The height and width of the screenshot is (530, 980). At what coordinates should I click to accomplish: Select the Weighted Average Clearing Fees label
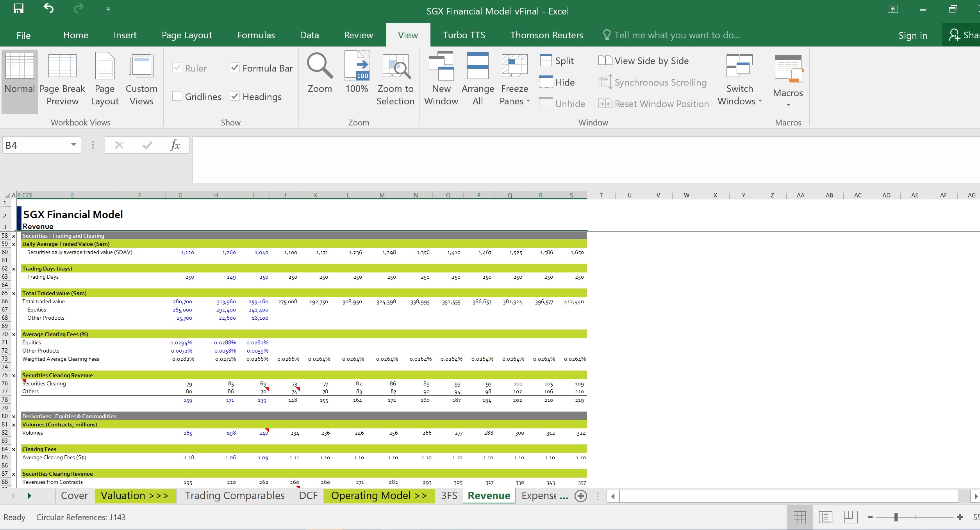(61, 359)
